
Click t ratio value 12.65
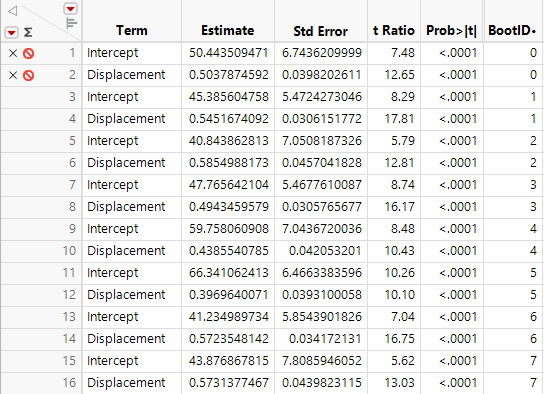400,75
